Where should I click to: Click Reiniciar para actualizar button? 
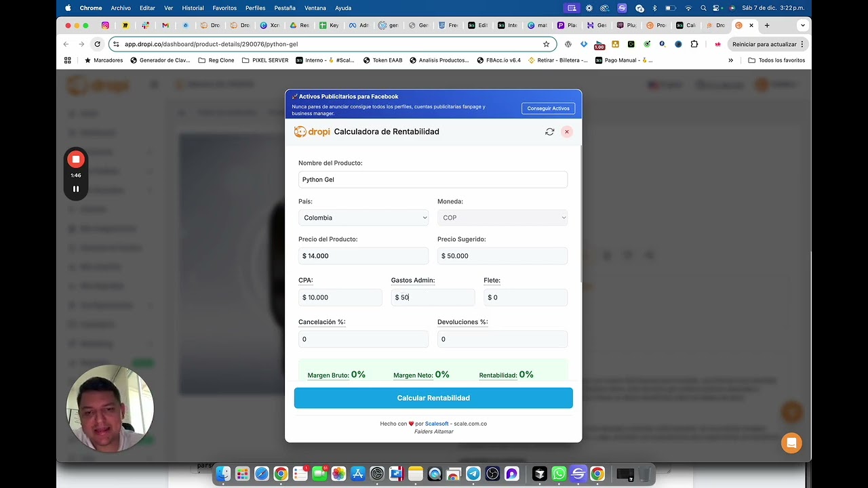768,44
